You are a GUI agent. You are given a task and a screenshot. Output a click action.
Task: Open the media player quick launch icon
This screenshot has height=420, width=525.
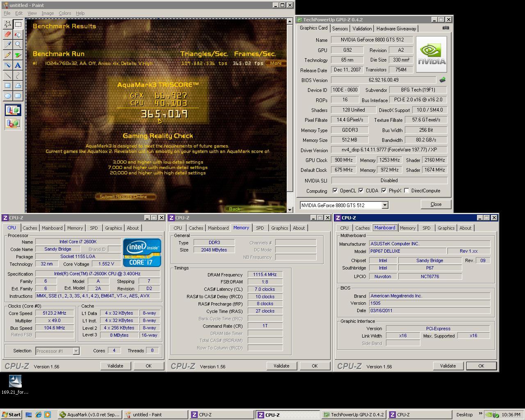47,415
